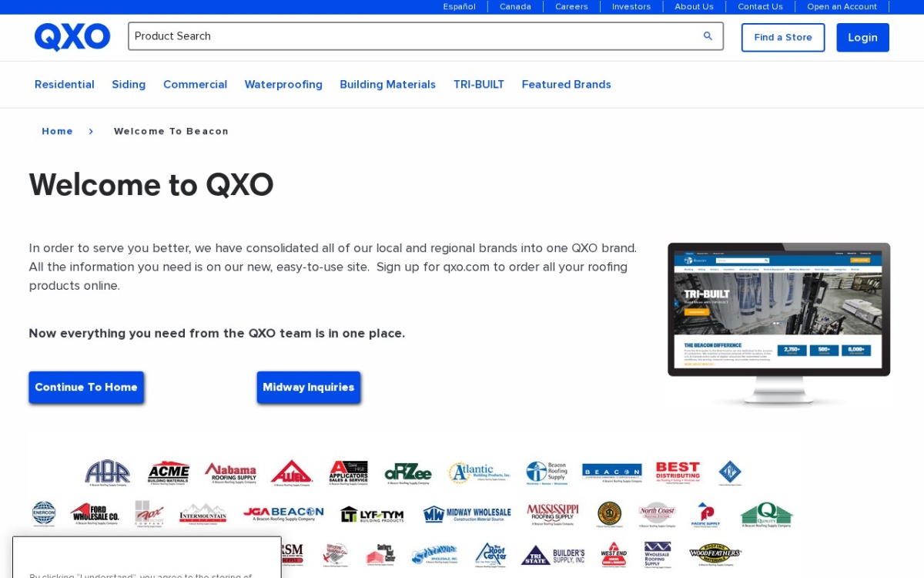Open the Featured Brands menu
Screen dimensions: 924x578
click(x=567, y=85)
